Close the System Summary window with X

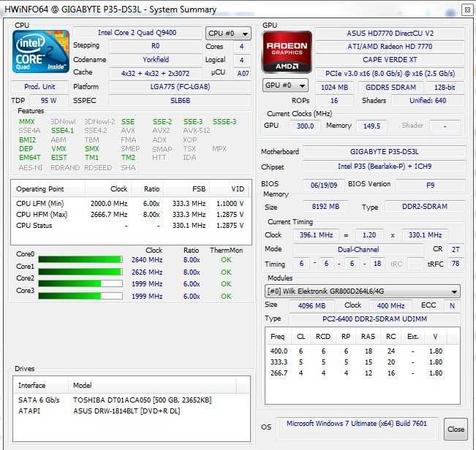click(x=468, y=10)
